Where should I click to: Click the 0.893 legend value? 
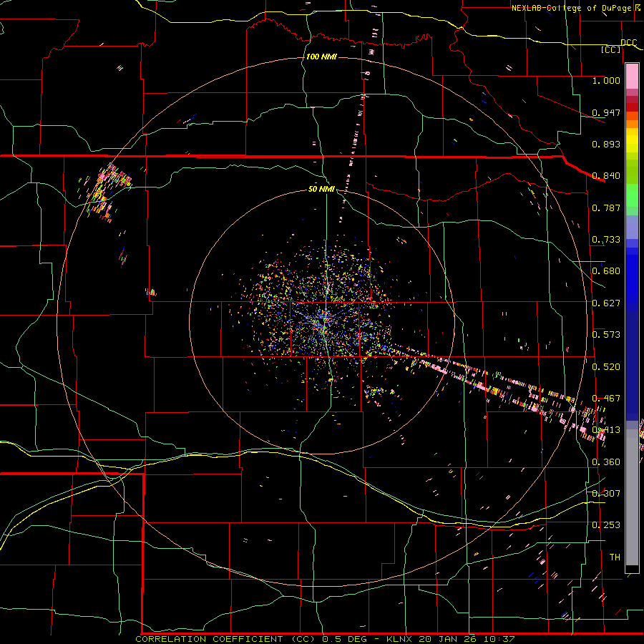[606, 144]
